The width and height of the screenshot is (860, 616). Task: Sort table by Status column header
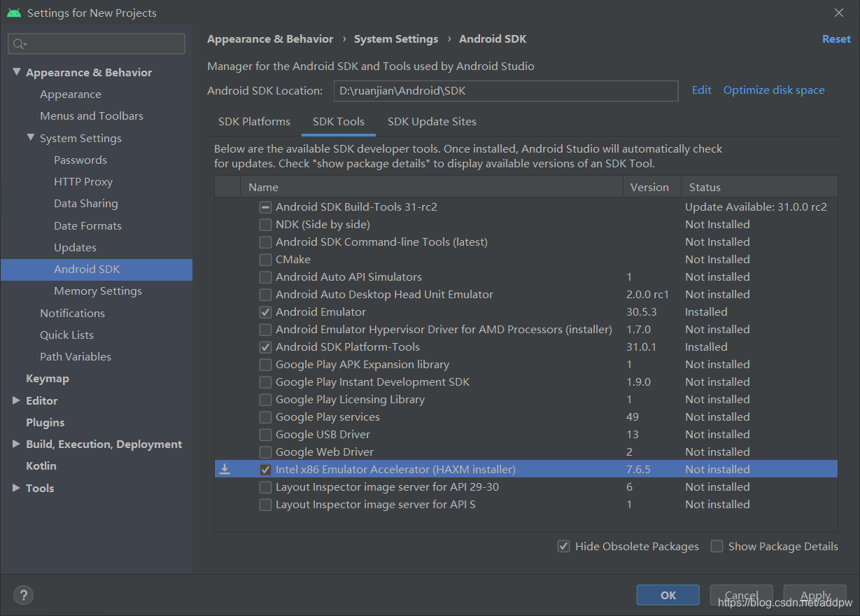point(759,187)
